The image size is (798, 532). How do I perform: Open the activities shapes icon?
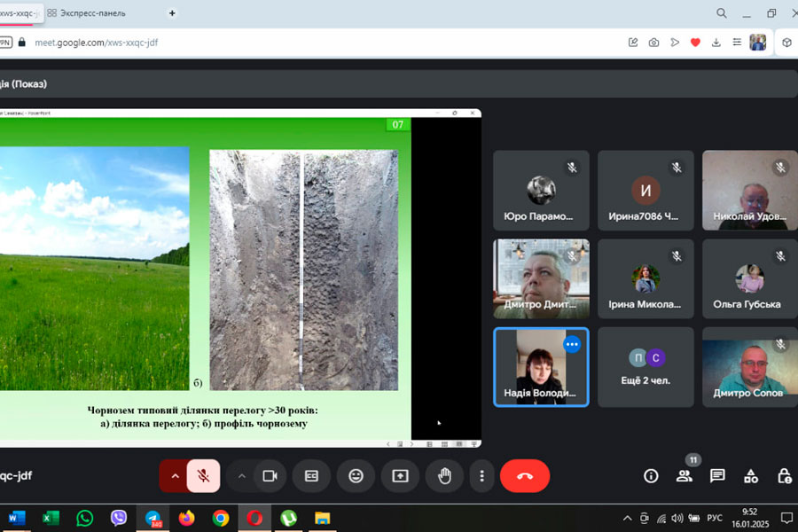pos(751,476)
